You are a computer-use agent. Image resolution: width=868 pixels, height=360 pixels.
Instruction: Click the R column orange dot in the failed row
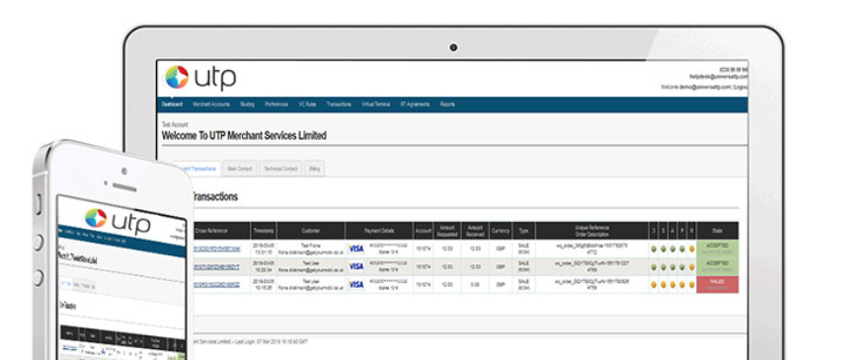[x=691, y=285]
